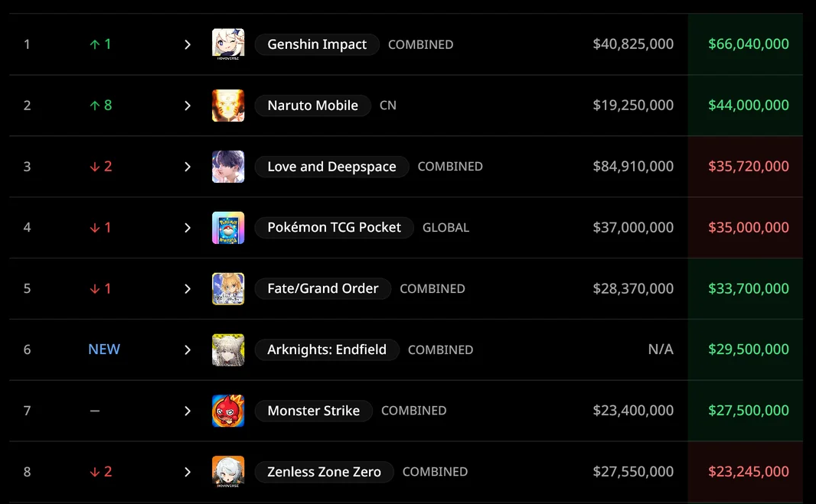The height and width of the screenshot is (504, 816).
Task: Click the Naruto Mobile game icon
Action: coord(228,106)
